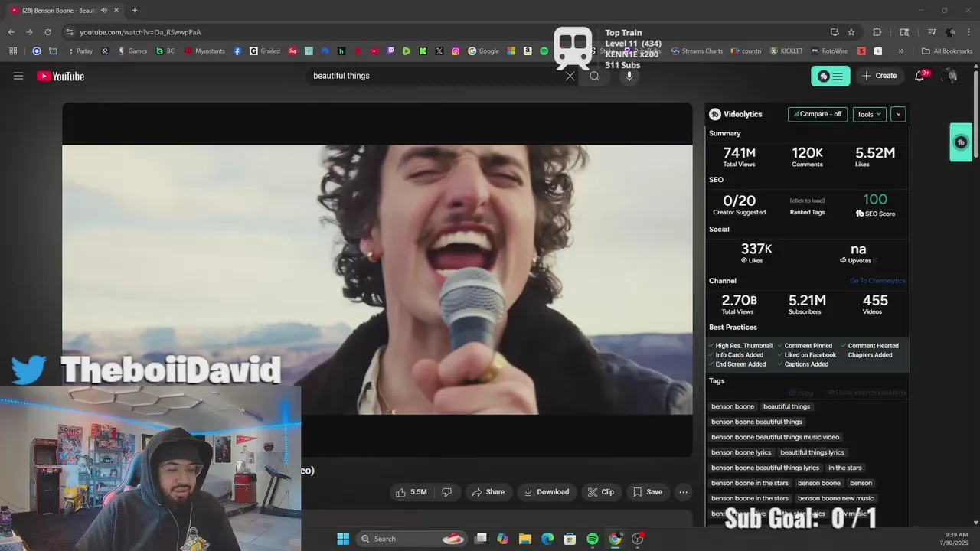Open the YouTube account avatar menu
980x551 pixels.
tap(950, 76)
